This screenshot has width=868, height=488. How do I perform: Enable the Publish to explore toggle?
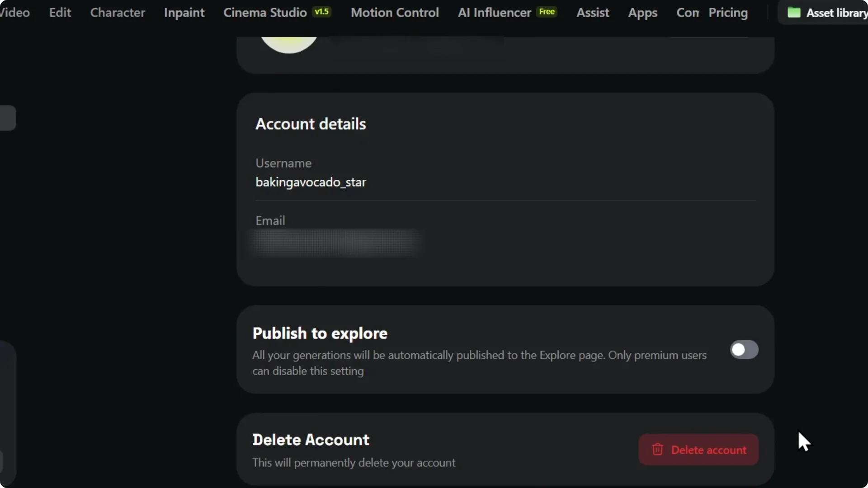(x=744, y=349)
